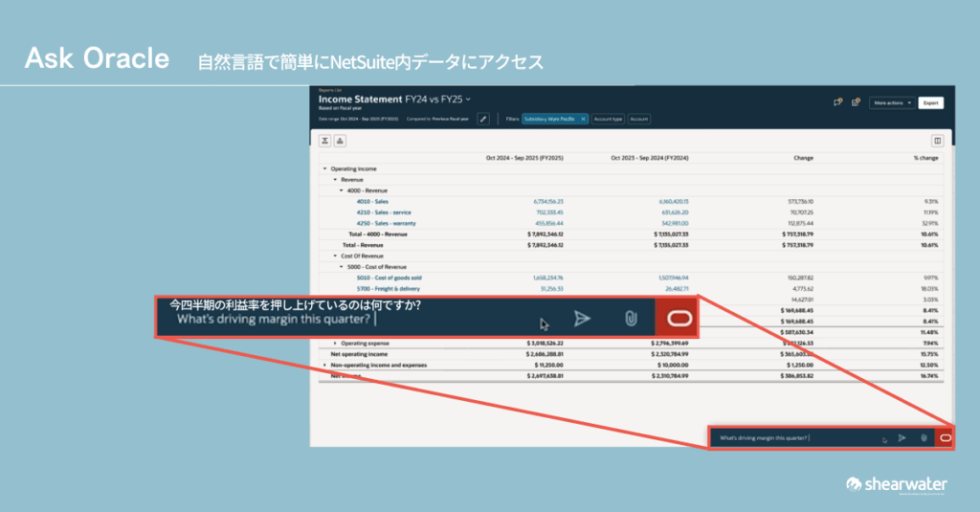Click the Account type filter button
Viewport: 980px width, 512px height.
[x=608, y=119]
